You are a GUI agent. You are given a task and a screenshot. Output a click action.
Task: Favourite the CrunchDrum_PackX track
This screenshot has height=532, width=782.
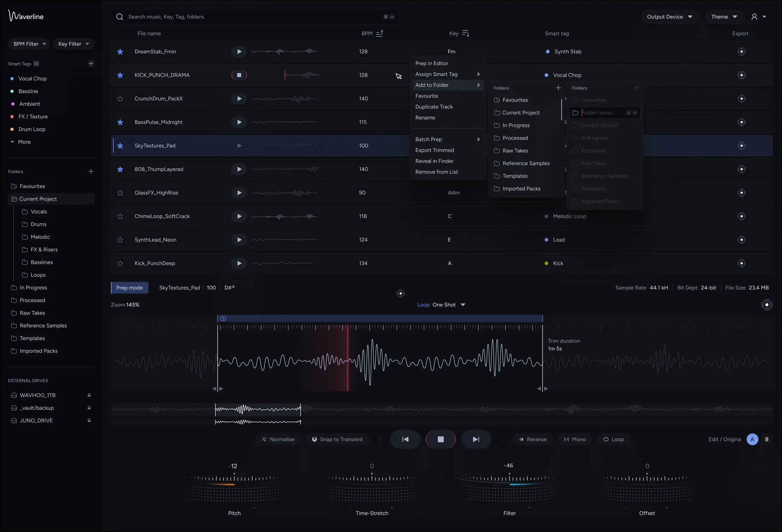[x=120, y=99]
